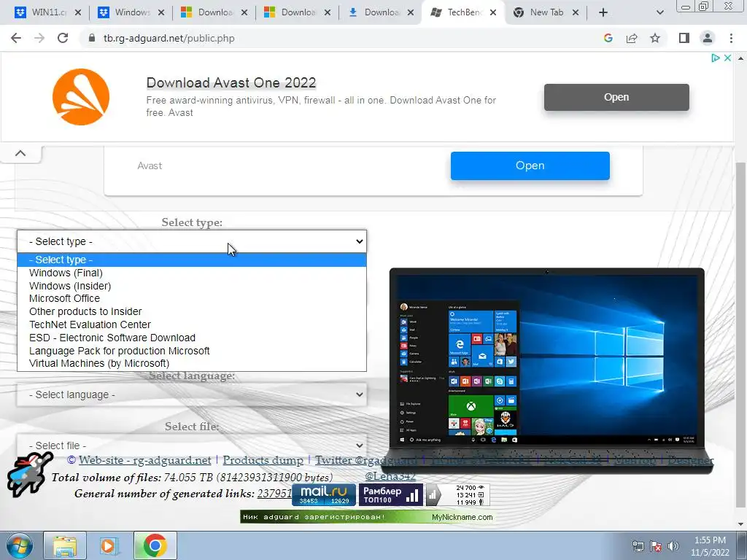Viewport: 747px width, 560px height.
Task: Choose TechNet Evaluation Center
Action: [192, 324]
